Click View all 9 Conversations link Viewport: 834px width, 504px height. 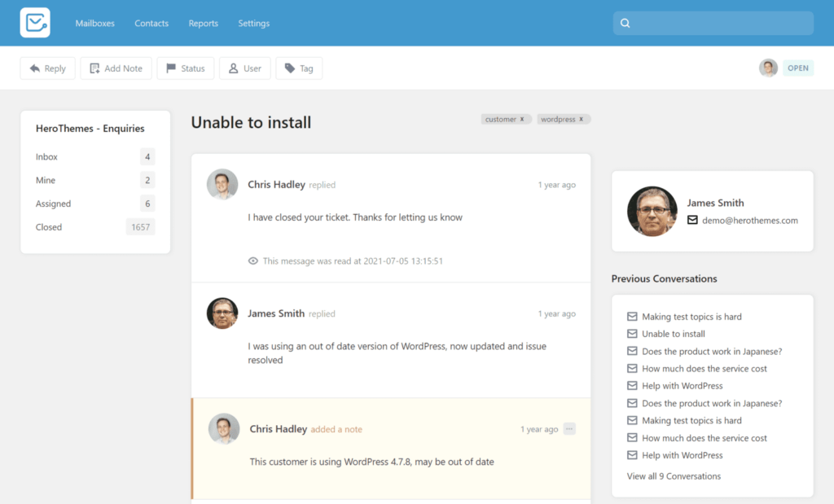pyautogui.click(x=674, y=476)
